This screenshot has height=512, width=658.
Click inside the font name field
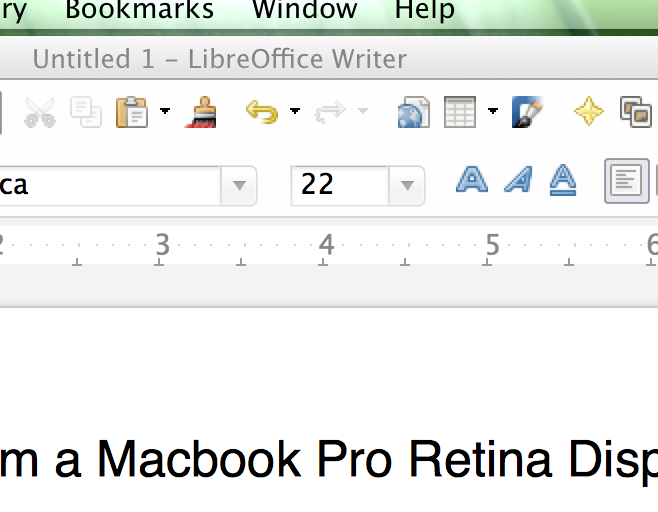pyautogui.click(x=110, y=185)
